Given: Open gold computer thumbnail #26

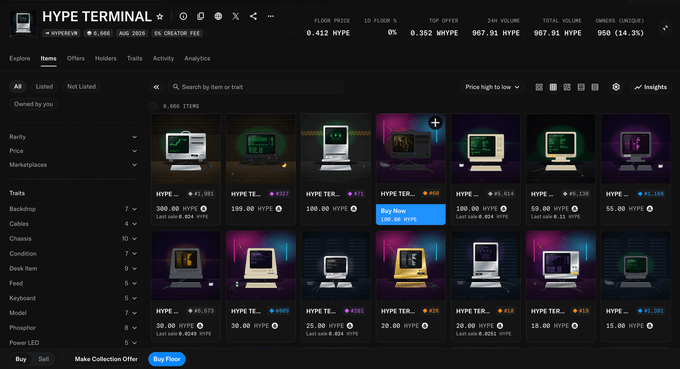Looking at the screenshot, I should pyautogui.click(x=410, y=265).
